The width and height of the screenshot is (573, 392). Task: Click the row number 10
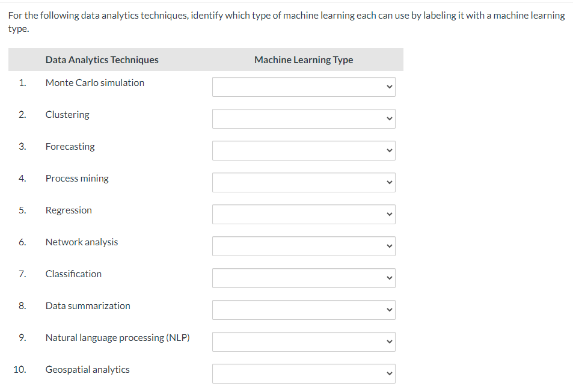[x=20, y=369]
